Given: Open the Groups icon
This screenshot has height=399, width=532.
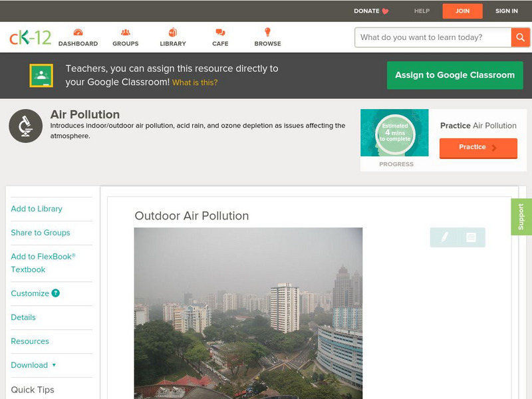Looking at the screenshot, I should pyautogui.click(x=125, y=33).
